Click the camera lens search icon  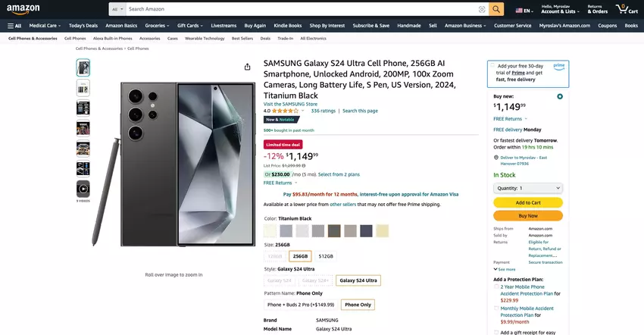coord(482,9)
